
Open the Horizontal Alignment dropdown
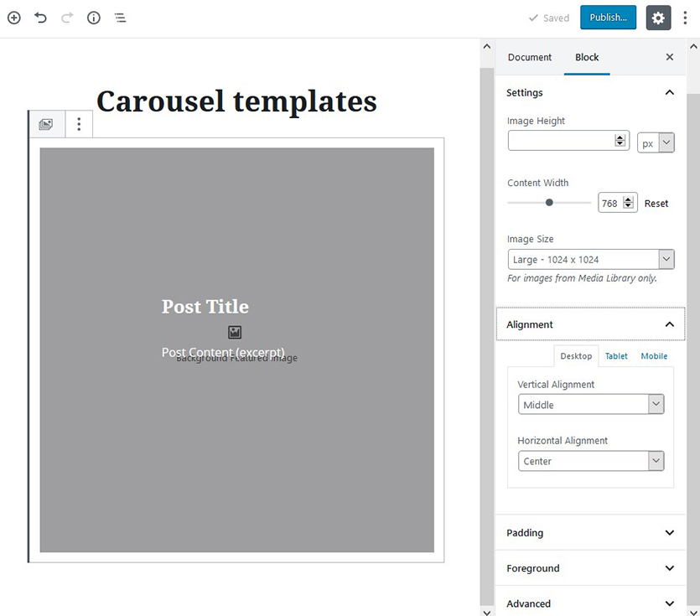(591, 461)
